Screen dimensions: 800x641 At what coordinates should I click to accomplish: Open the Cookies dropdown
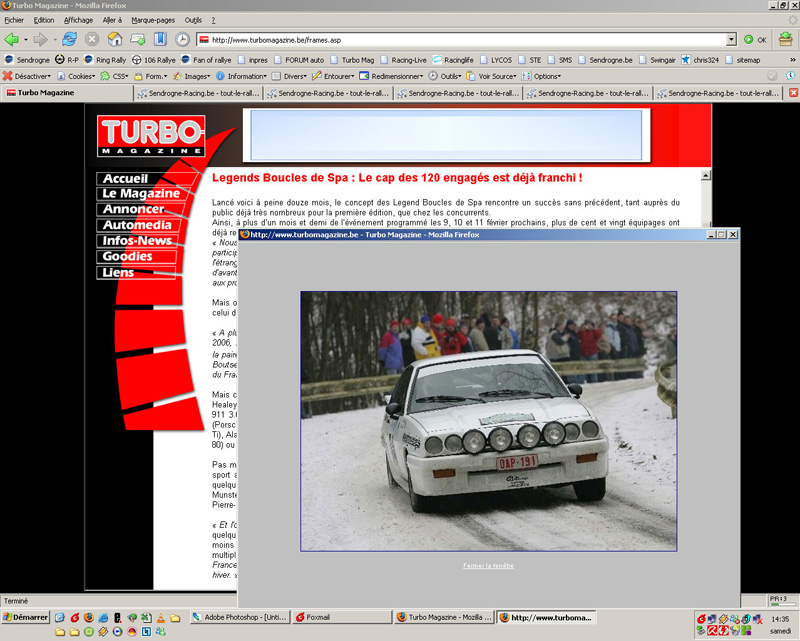point(76,76)
